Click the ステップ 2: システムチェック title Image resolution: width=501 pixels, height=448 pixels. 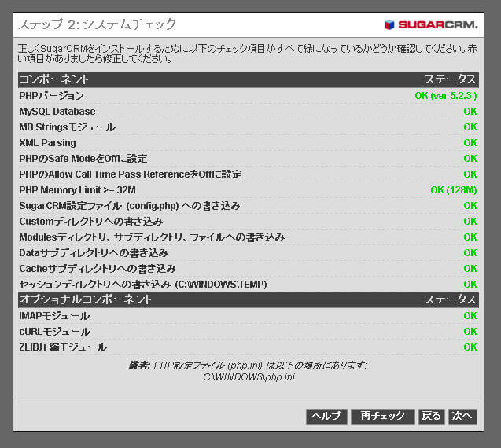pyautogui.click(x=98, y=24)
